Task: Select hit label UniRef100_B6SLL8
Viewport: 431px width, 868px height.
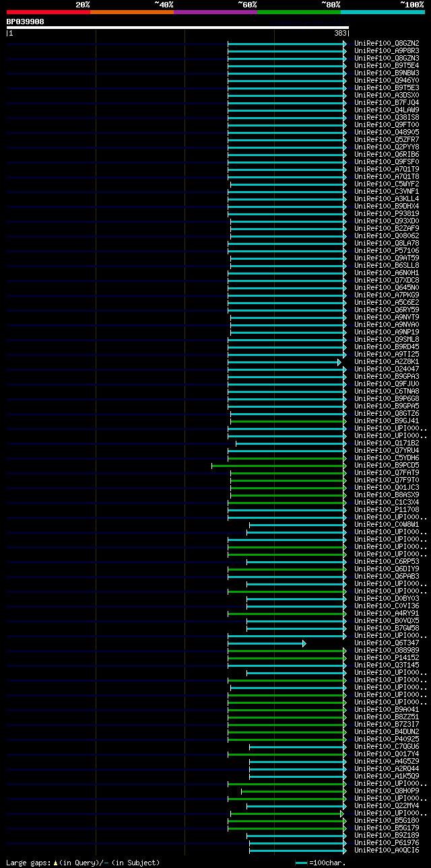Action: pos(387,265)
